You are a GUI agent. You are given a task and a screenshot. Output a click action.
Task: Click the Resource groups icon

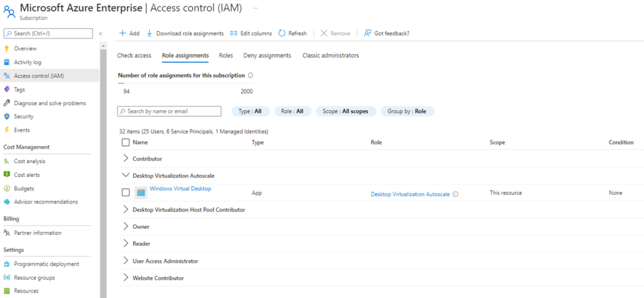pyautogui.click(x=7, y=278)
